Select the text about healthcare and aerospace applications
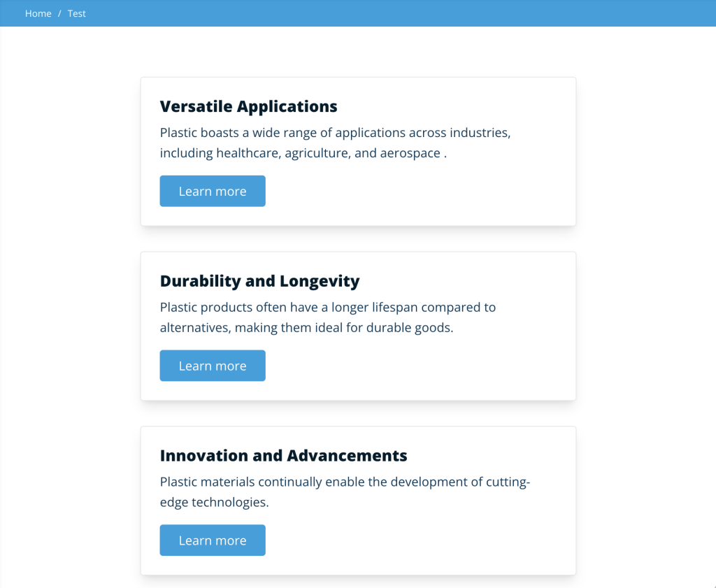716x588 pixels. click(x=336, y=142)
